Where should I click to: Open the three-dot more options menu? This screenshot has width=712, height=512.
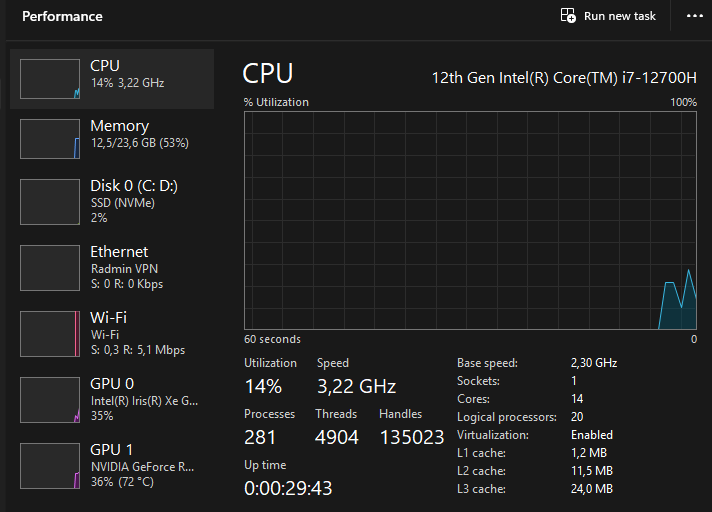click(x=695, y=16)
